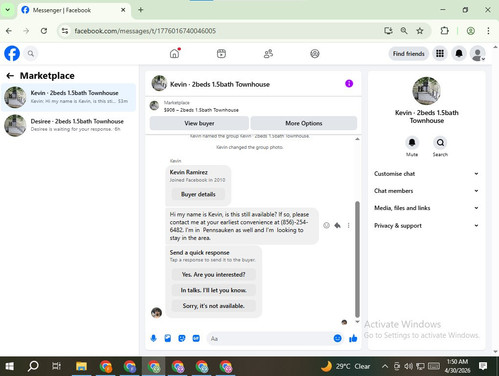Image resolution: width=499 pixels, height=376 pixels.
Task: Expand Chat members section
Action: click(426, 191)
